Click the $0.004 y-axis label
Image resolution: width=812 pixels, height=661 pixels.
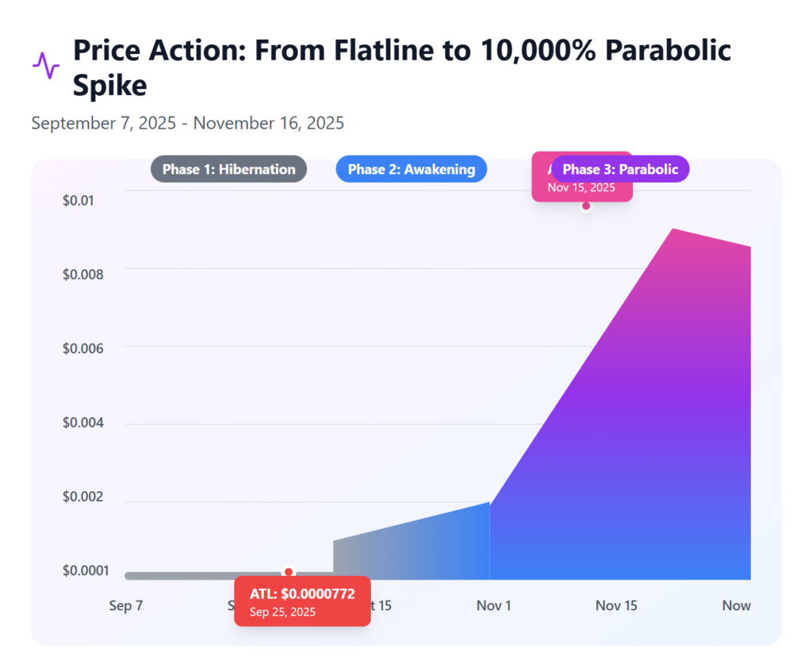click(x=82, y=423)
